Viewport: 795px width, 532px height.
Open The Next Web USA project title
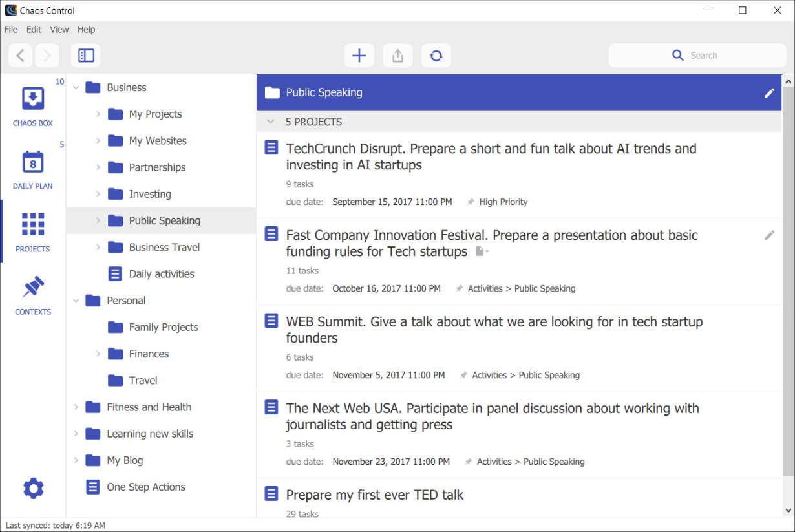coord(493,416)
